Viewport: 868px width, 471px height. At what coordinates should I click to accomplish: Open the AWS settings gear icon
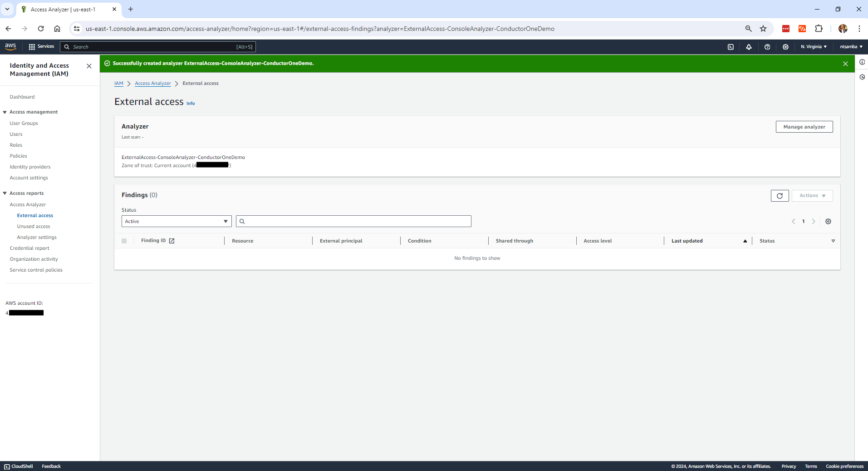point(785,46)
